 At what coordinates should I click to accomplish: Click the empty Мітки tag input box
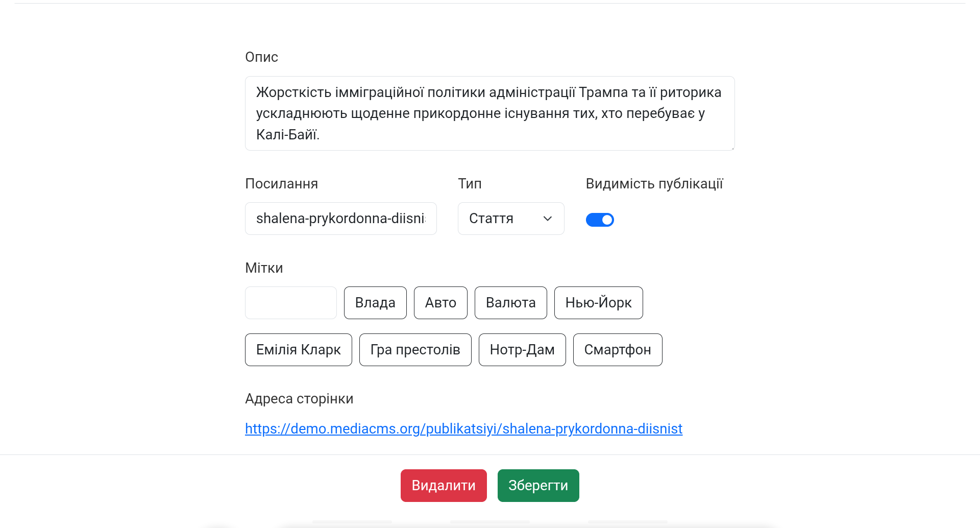coord(290,303)
